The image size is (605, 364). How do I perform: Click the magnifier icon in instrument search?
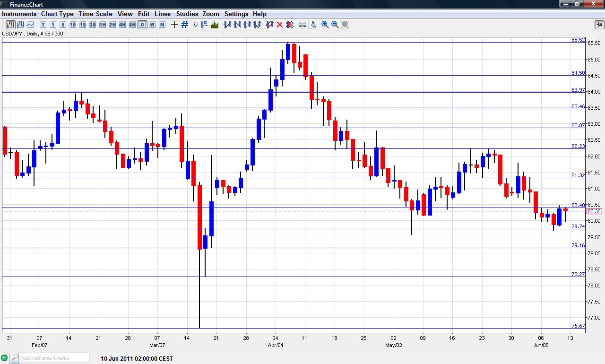pos(15,358)
